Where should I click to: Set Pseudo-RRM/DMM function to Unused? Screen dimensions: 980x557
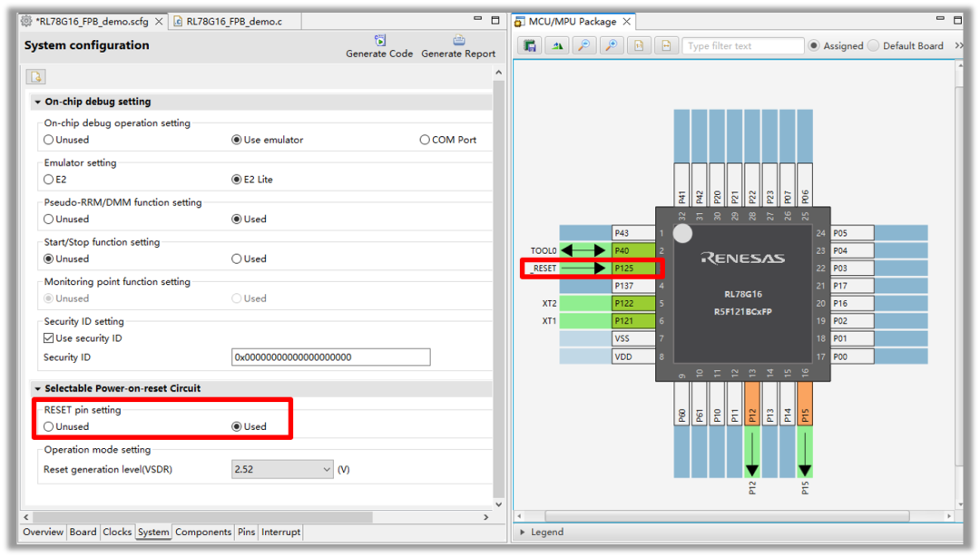[49, 220]
